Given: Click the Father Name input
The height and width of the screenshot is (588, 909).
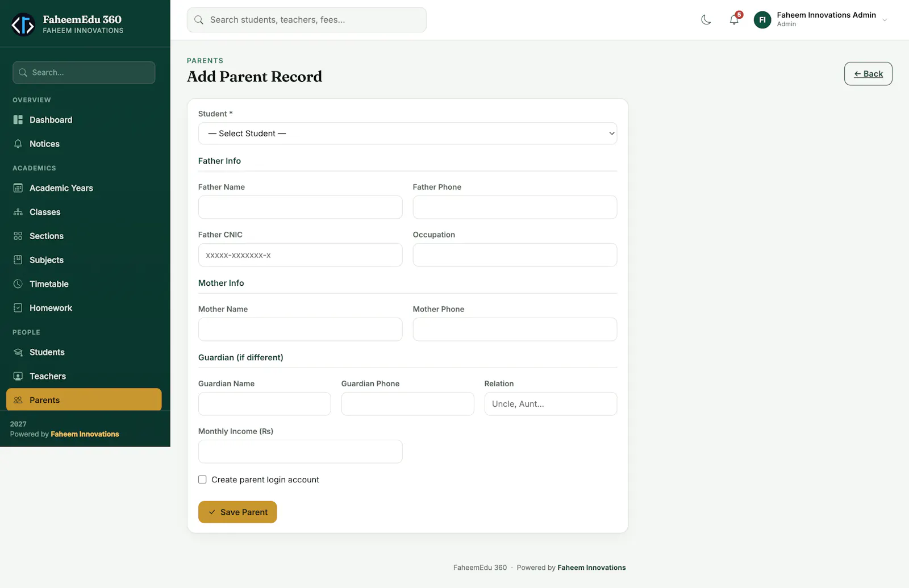Looking at the screenshot, I should (x=300, y=207).
